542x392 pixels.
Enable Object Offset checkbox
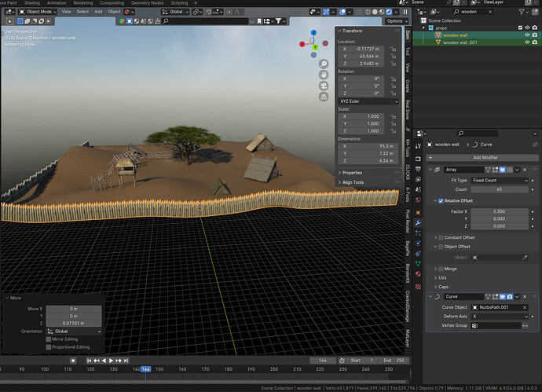[441, 247]
